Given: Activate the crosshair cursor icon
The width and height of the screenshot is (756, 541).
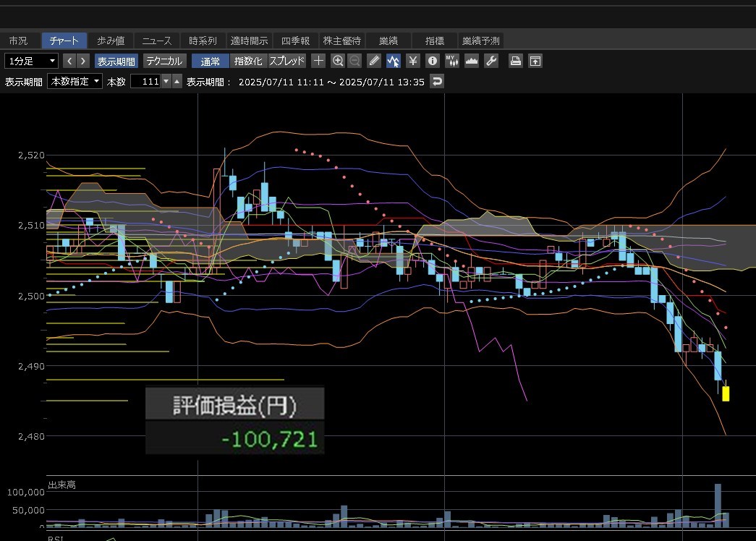Looking at the screenshot, I should point(318,61).
